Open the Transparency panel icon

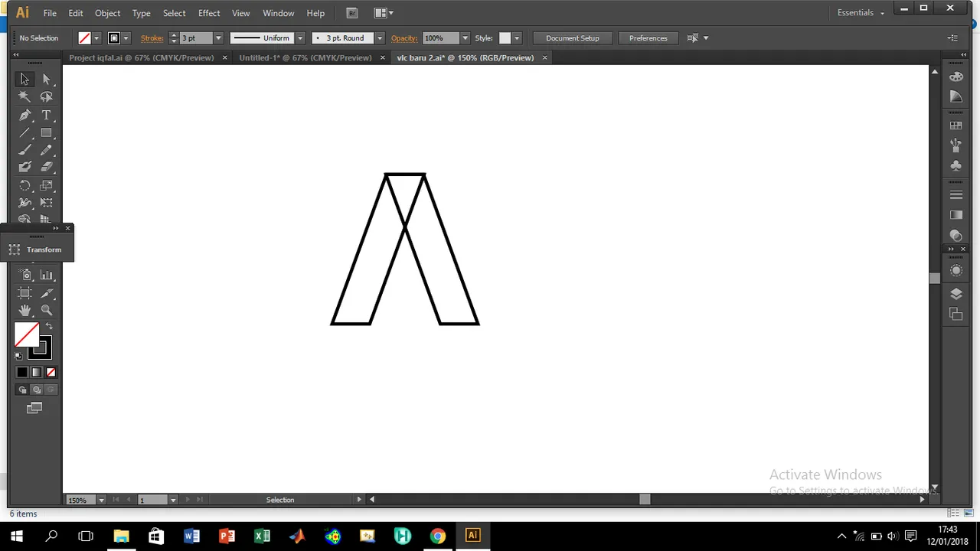[x=955, y=235]
